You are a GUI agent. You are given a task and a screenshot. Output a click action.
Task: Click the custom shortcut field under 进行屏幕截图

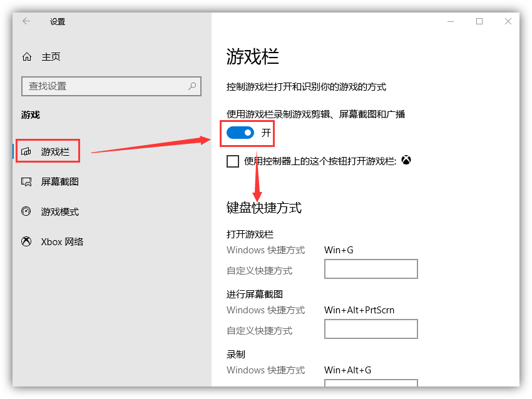point(371,329)
